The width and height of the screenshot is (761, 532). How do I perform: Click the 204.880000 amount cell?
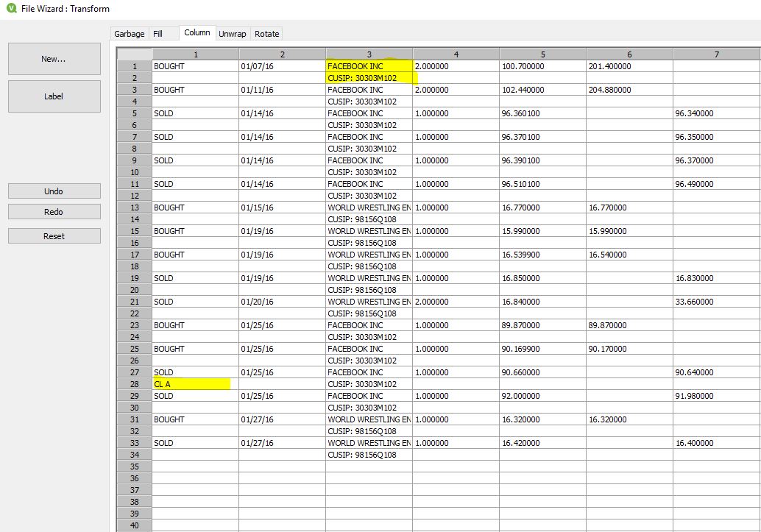[629, 90]
